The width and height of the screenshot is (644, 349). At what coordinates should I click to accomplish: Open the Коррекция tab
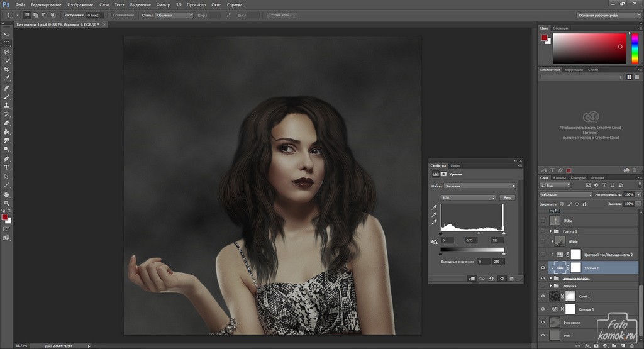point(574,70)
